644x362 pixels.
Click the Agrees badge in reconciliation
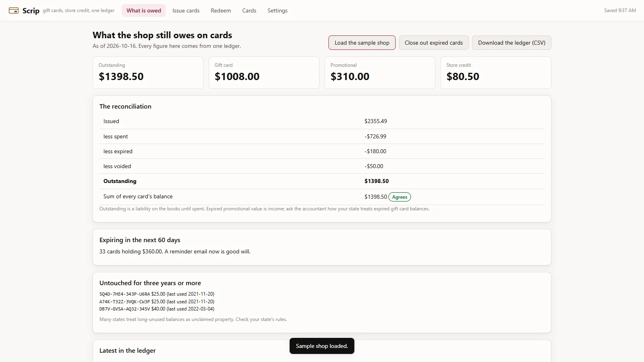[400, 197]
